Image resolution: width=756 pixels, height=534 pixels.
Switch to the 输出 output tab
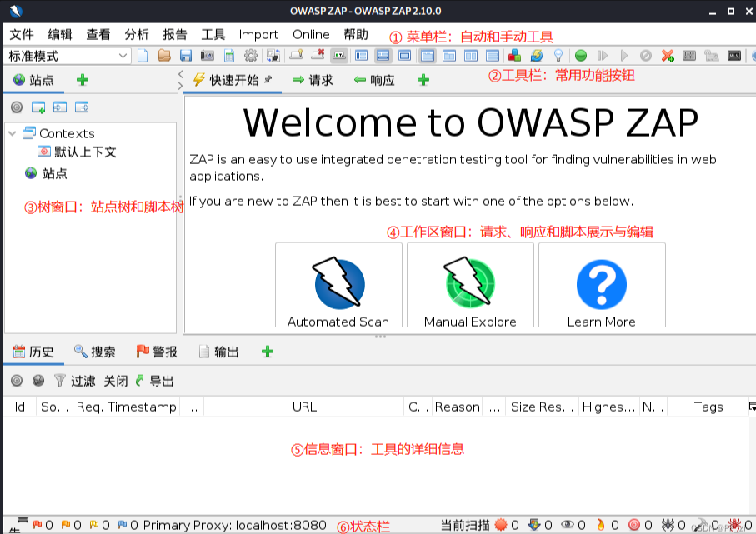219,352
